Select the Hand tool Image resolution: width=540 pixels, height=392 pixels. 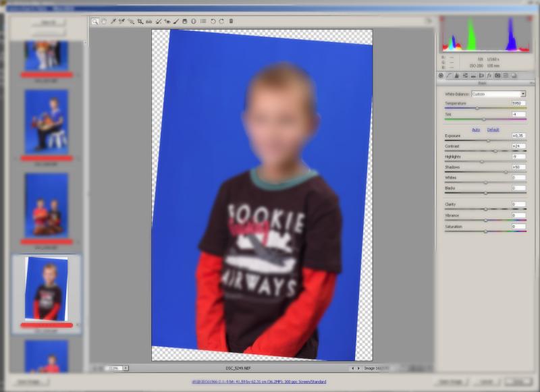tap(104, 22)
